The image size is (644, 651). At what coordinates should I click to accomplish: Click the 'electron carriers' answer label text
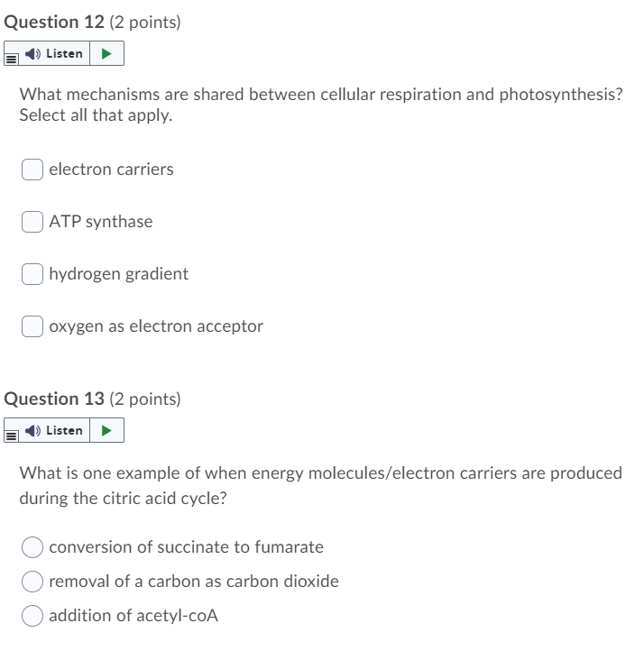[x=111, y=170]
